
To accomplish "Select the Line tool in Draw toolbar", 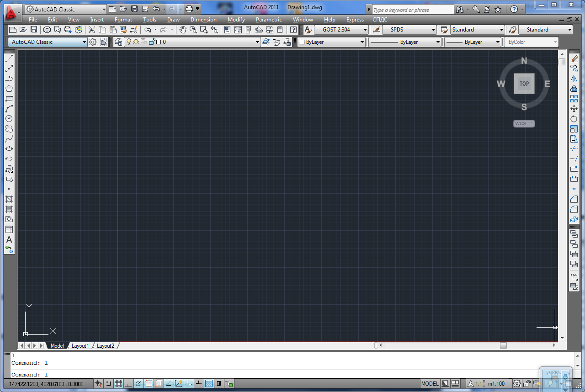I will point(9,58).
